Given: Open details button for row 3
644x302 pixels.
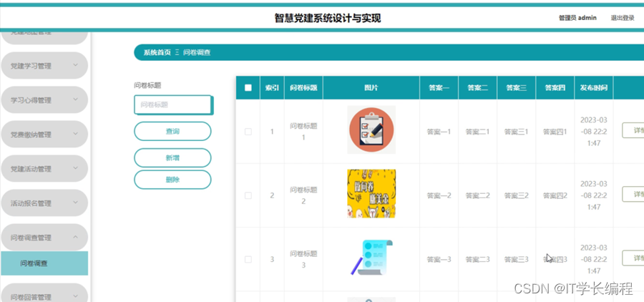Looking at the screenshot, I should pos(633,258).
